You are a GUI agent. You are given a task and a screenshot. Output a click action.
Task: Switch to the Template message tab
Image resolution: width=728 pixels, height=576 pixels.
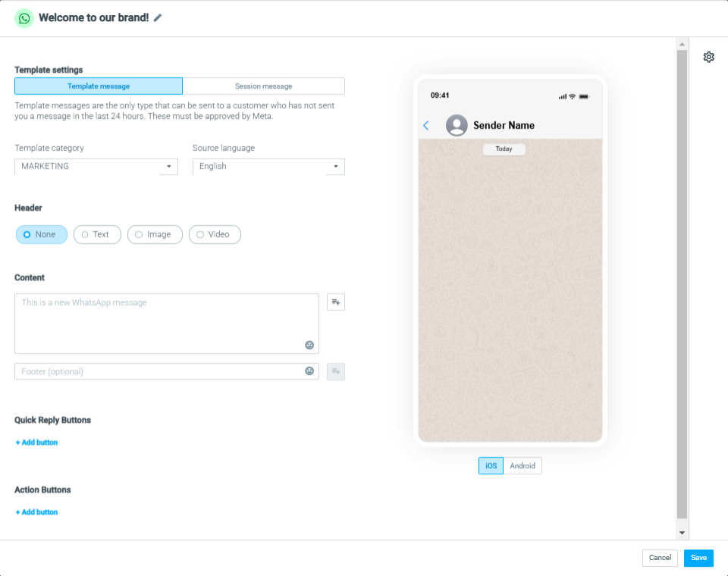tap(99, 86)
